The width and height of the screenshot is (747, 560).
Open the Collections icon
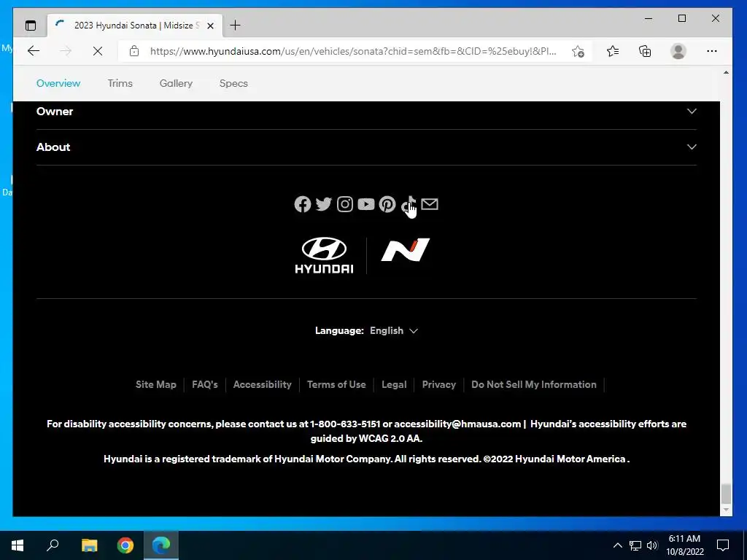645,51
